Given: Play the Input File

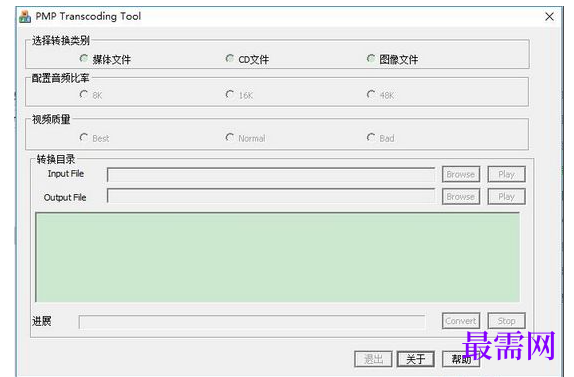Looking at the screenshot, I should (x=507, y=174).
